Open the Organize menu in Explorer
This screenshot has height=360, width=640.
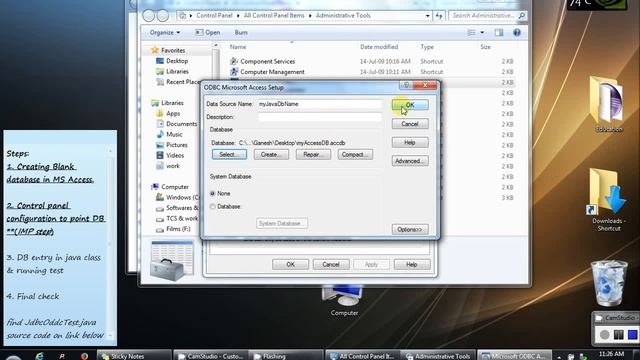164,32
